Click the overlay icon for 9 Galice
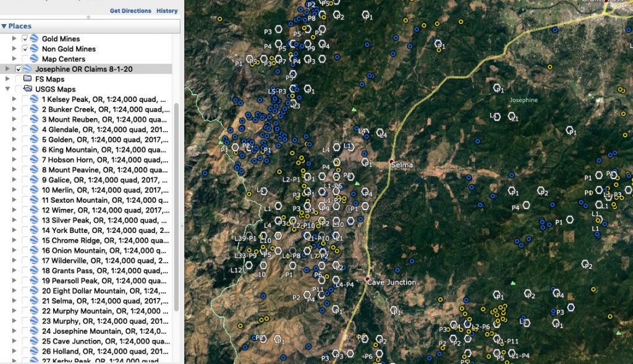633x364 pixels. point(35,180)
